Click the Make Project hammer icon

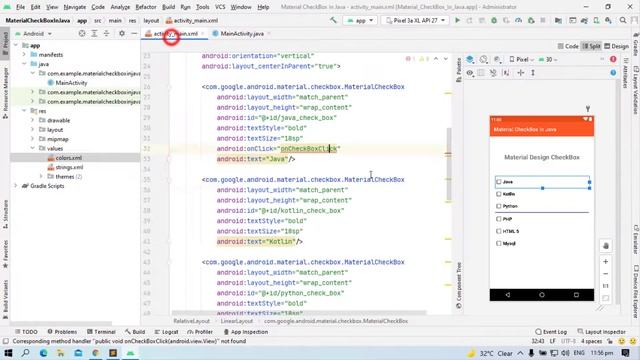(x=333, y=20)
